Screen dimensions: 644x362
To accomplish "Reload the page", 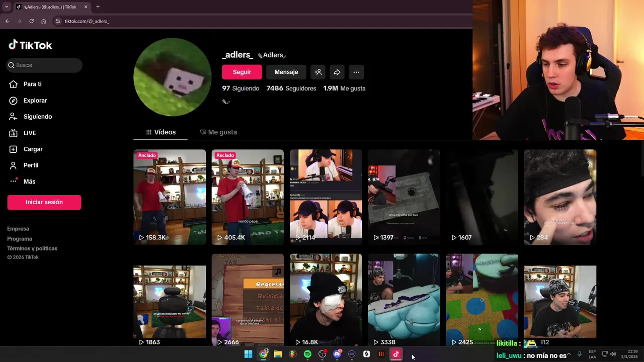I will click(x=31, y=21).
